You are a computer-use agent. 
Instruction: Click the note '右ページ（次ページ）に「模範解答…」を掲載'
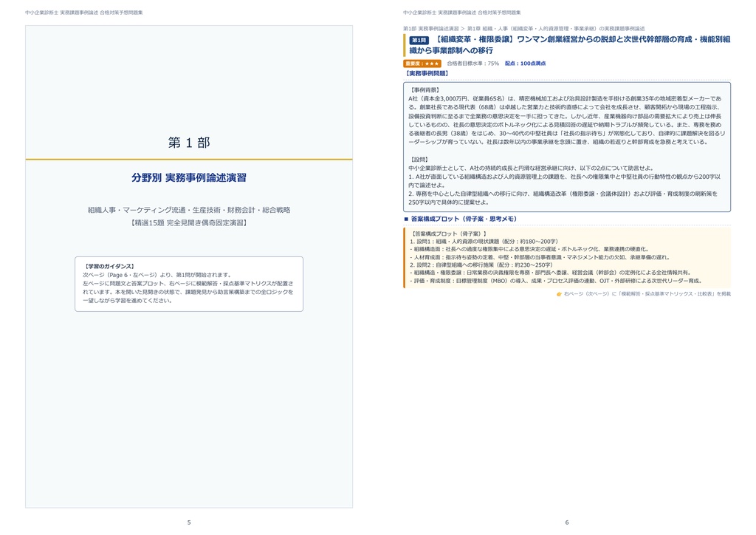pyautogui.click(x=647, y=294)
